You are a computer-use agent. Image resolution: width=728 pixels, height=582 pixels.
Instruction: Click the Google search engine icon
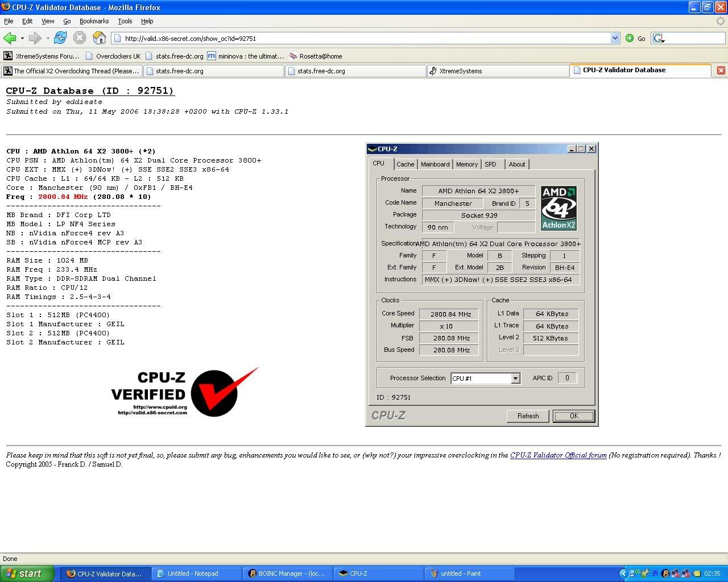click(659, 38)
